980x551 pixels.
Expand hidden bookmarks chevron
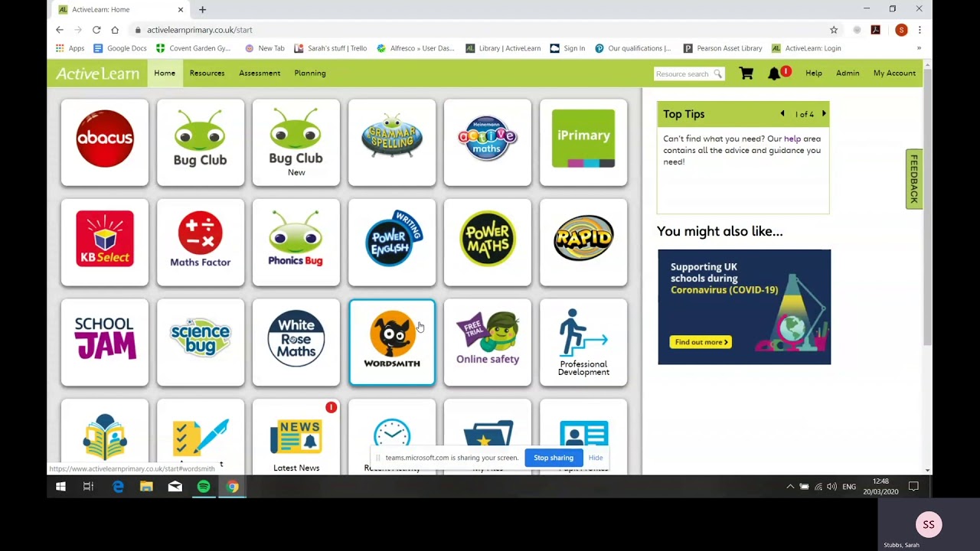919,48
